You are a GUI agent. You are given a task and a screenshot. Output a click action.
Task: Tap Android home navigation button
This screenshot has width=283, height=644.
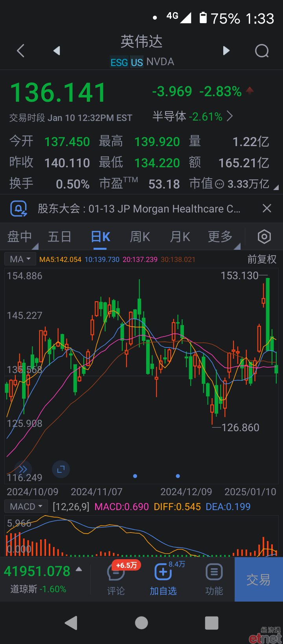(141, 623)
